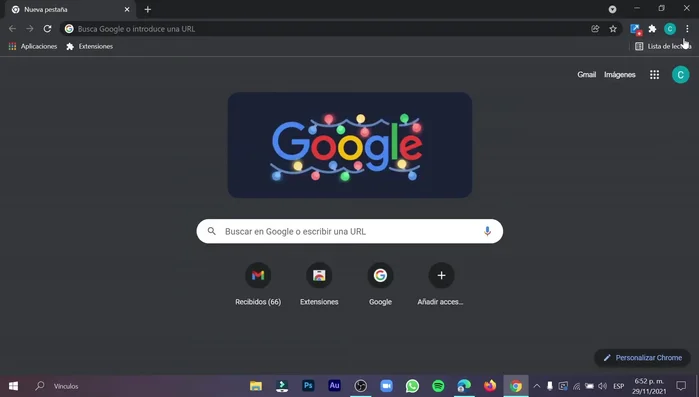Image resolution: width=699 pixels, height=397 pixels.
Task: Open the Recibidos (66) Gmail shortcut
Action: click(258, 284)
